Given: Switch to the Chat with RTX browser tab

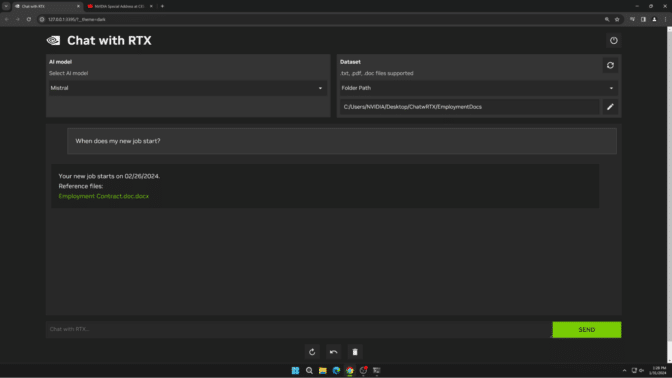Looking at the screenshot, I should pyautogui.click(x=47, y=6).
